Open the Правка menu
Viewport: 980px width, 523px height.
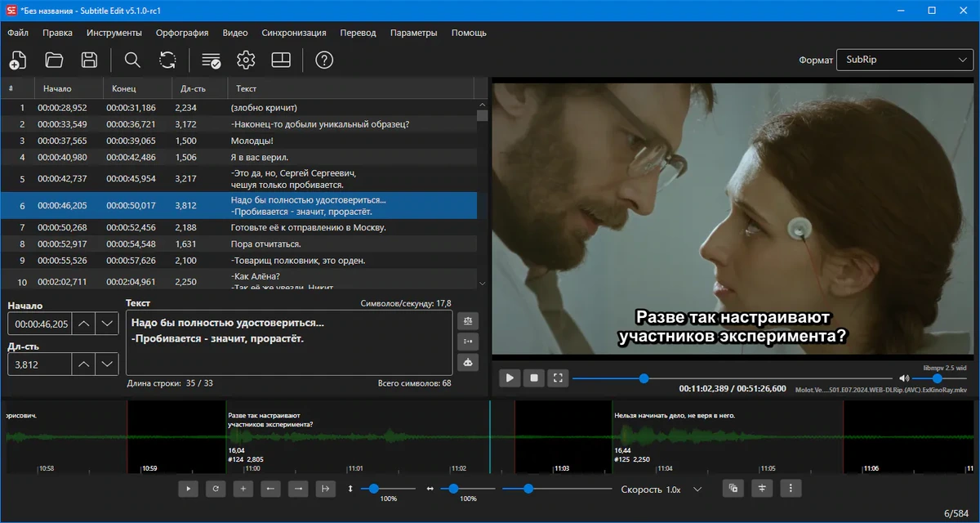click(x=57, y=33)
